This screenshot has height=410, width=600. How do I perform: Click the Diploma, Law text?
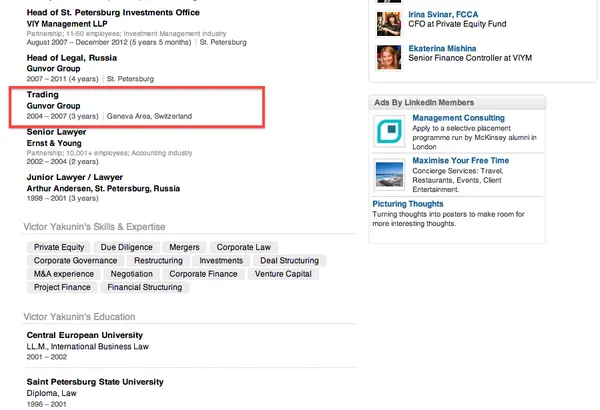pyautogui.click(x=51, y=393)
